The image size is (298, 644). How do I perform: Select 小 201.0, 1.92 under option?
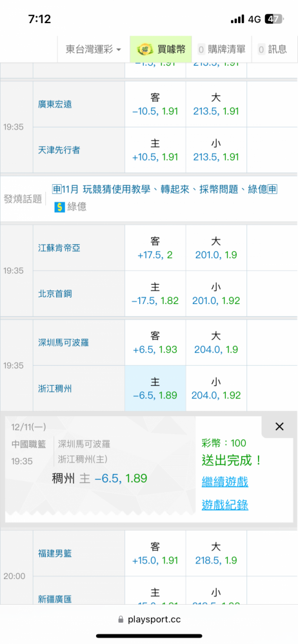click(x=216, y=294)
